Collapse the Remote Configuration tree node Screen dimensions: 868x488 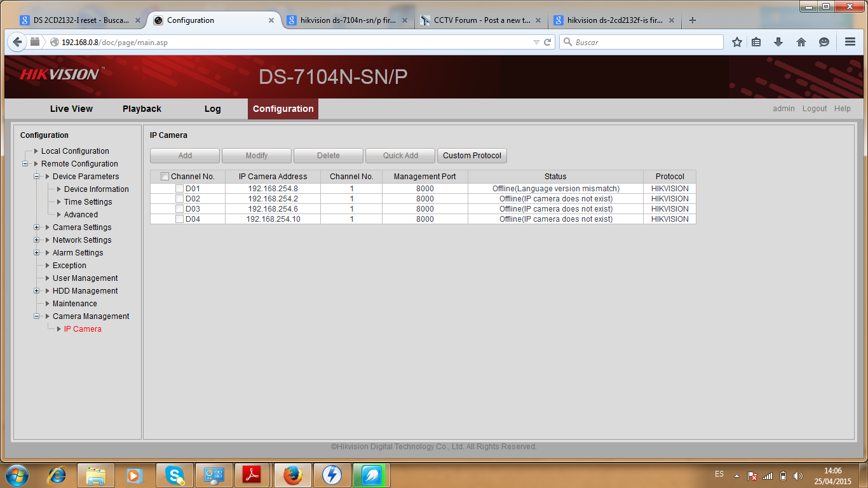point(25,164)
